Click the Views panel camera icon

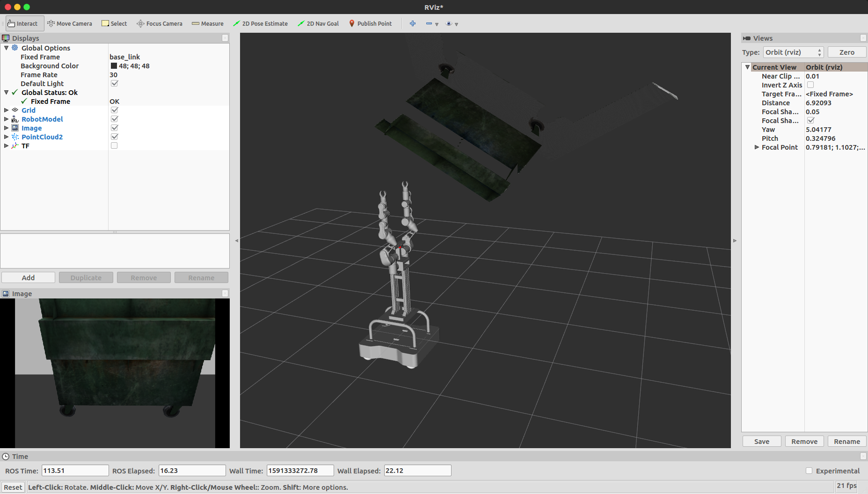pyautogui.click(x=747, y=38)
